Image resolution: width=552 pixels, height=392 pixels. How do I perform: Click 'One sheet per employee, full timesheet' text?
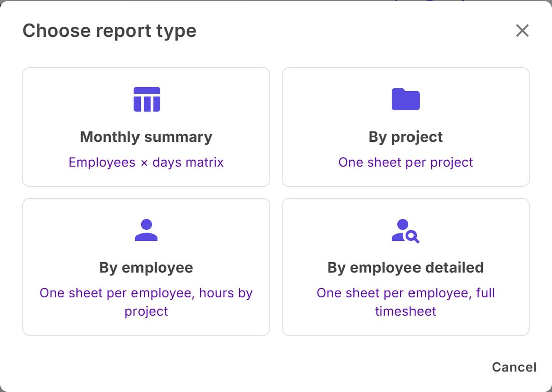click(405, 302)
